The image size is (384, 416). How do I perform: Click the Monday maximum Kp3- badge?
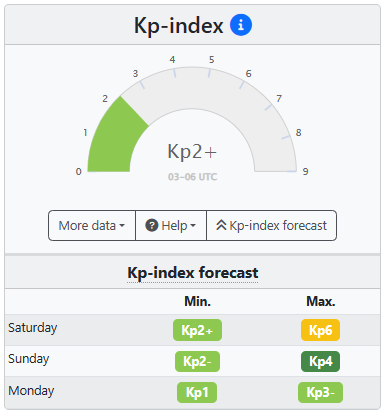point(320,392)
